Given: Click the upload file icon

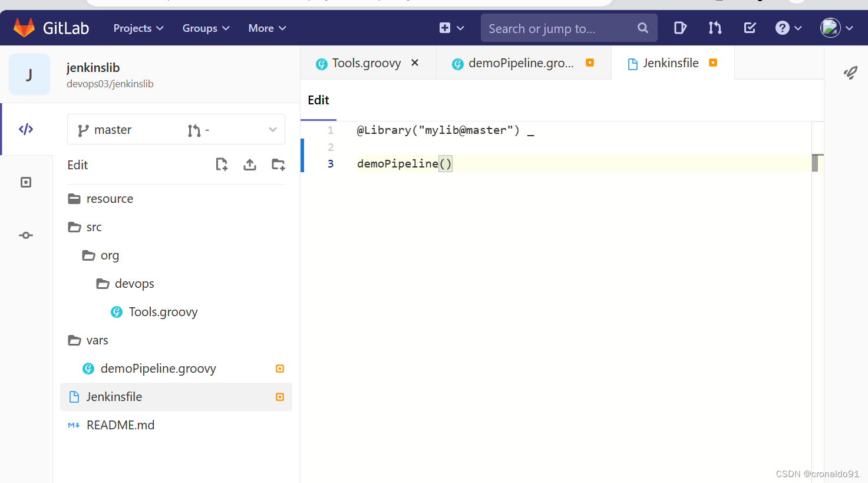Looking at the screenshot, I should point(250,165).
